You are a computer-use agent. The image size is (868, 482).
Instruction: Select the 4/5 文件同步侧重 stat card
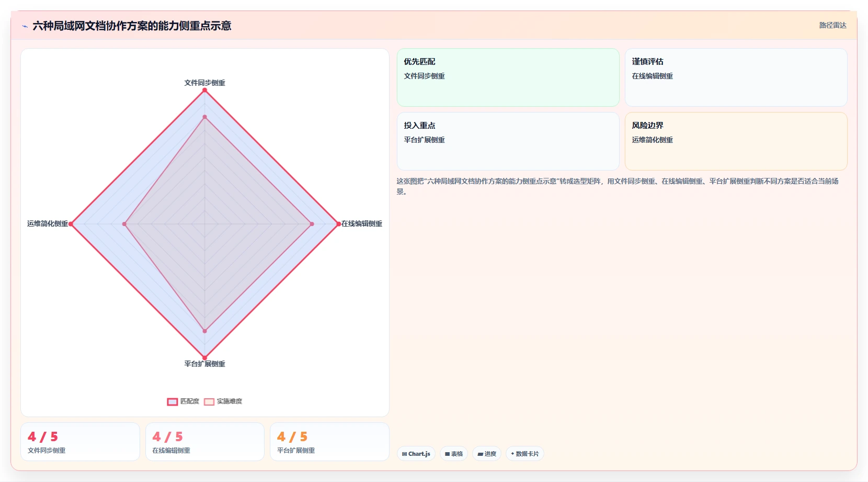[x=80, y=442]
